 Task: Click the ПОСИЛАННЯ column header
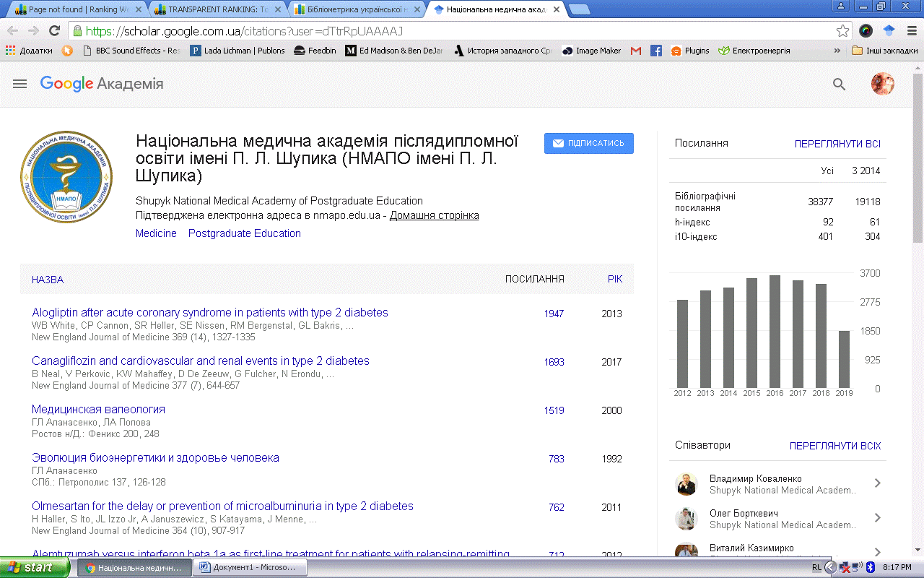click(x=535, y=279)
